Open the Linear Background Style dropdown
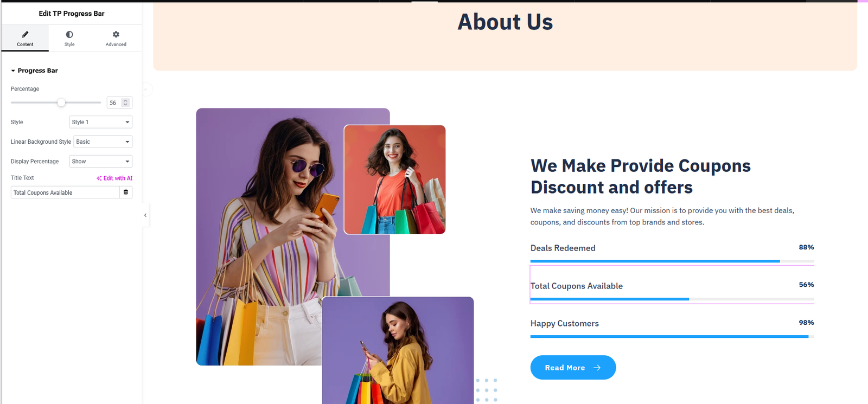The height and width of the screenshot is (404, 868). coord(103,142)
